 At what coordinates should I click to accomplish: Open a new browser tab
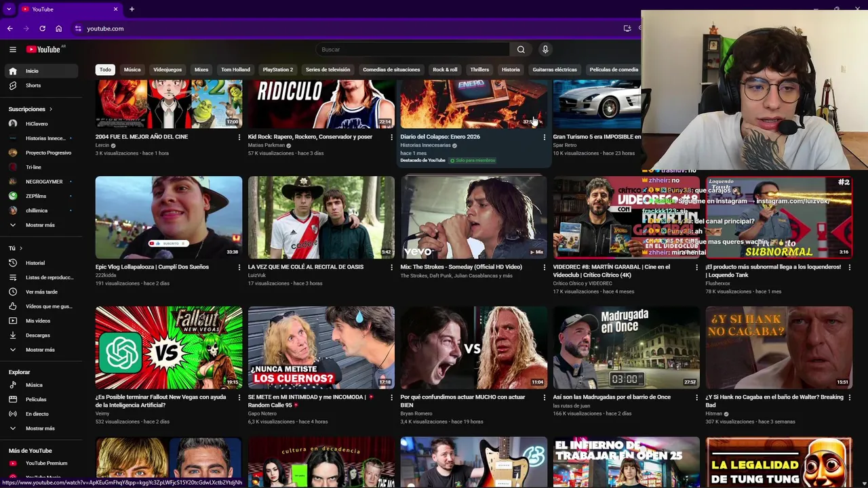tap(132, 9)
